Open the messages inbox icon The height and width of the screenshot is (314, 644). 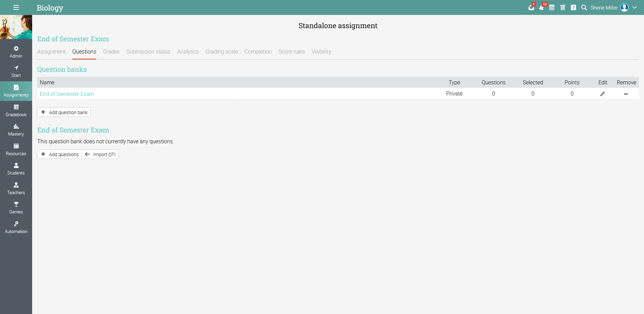coord(531,7)
